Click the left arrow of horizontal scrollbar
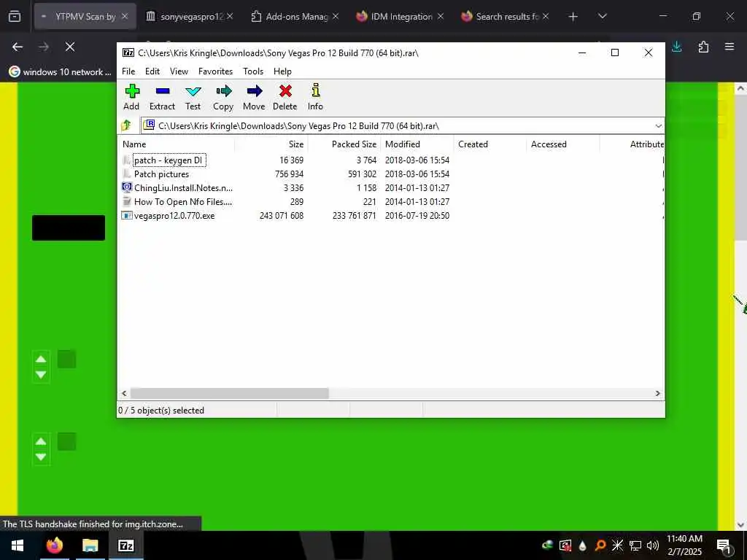 (x=124, y=393)
